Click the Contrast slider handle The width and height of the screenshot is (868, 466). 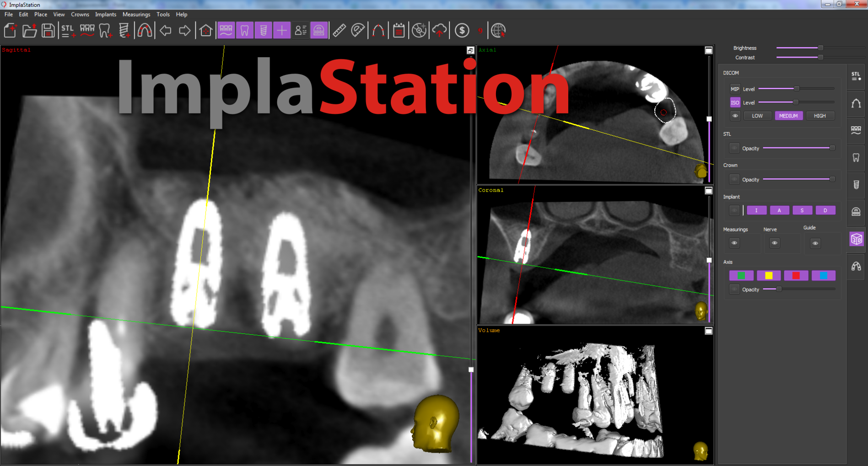coord(820,57)
